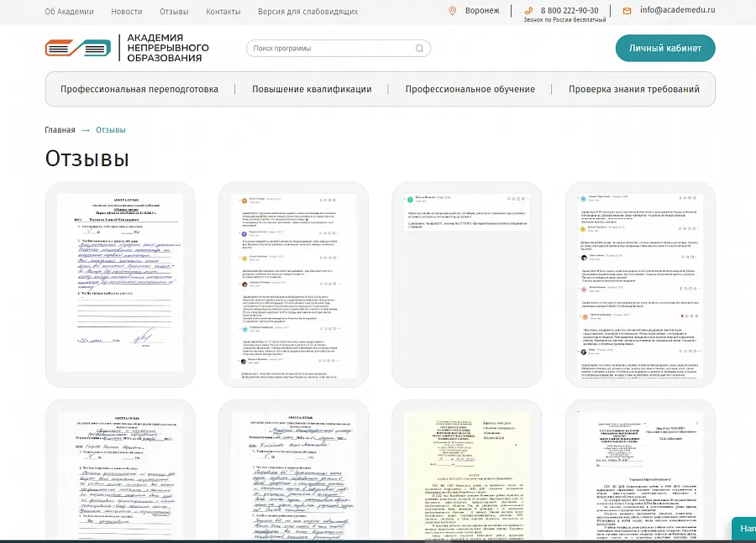
Task: Open second bottom-row handwritten Анкета-отзыв thumbnail
Action: (294, 470)
